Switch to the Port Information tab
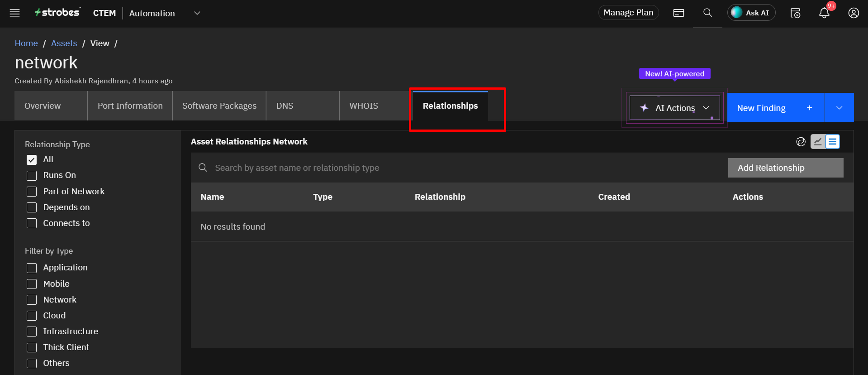The width and height of the screenshot is (868, 375). pyautogui.click(x=130, y=106)
